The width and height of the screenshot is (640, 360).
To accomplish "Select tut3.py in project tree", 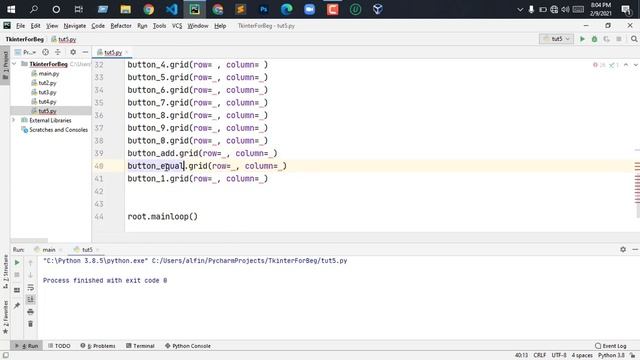I will tap(47, 92).
